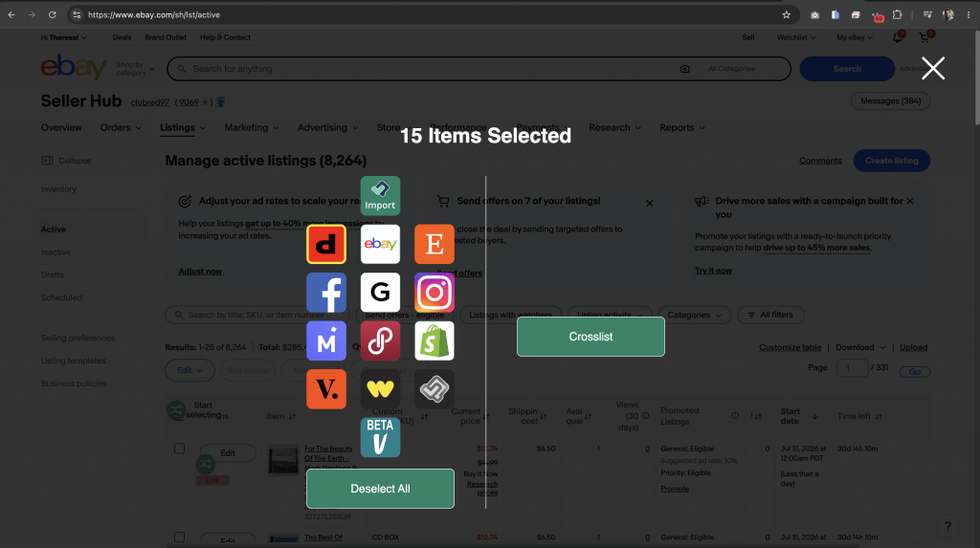Select the Depop marketplace icon
The width and height of the screenshot is (980, 548).
pyautogui.click(x=326, y=244)
